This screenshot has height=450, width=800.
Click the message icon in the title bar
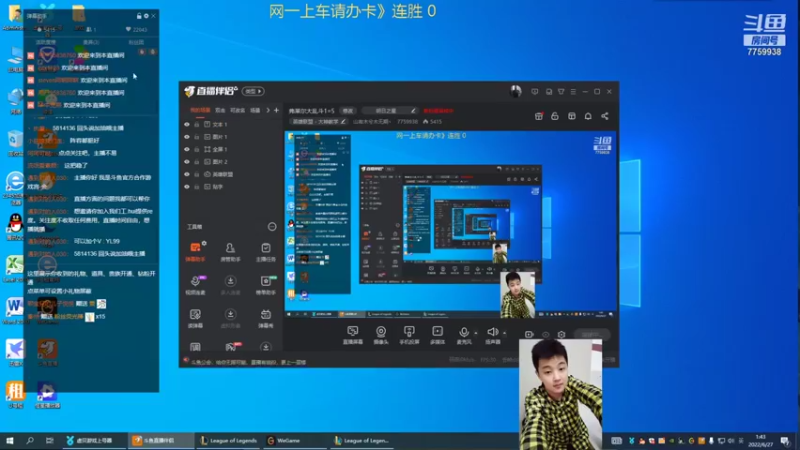pyautogui.click(x=535, y=92)
